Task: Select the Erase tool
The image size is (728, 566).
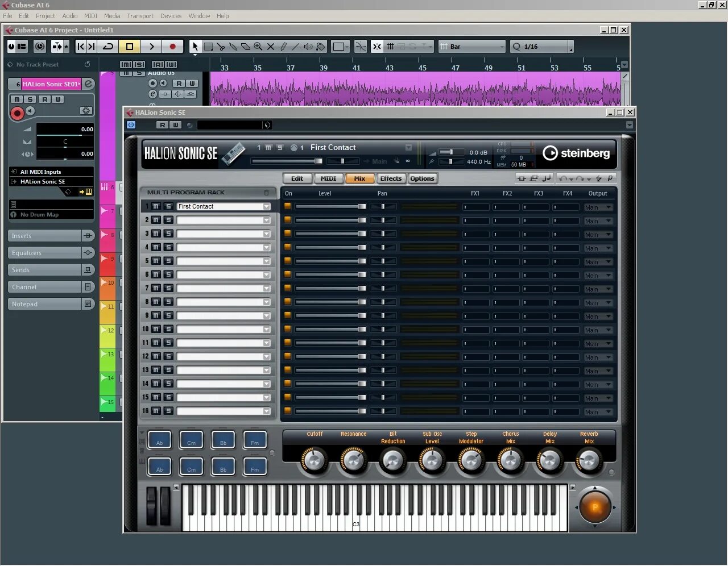Action: pos(246,47)
